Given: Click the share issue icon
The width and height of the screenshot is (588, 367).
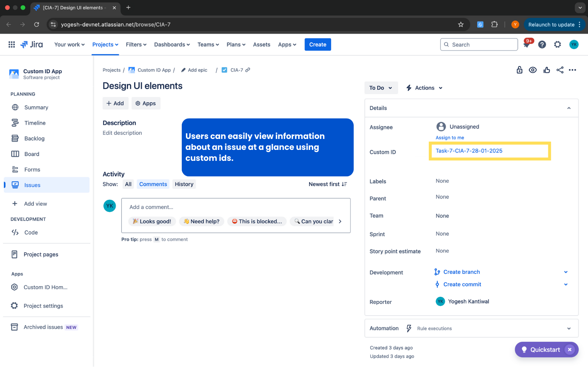Looking at the screenshot, I should 560,70.
